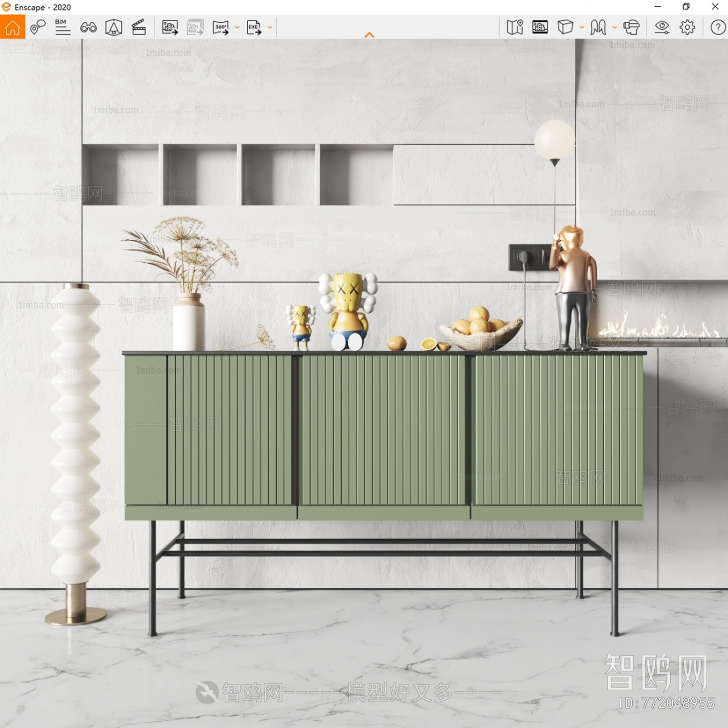Open the asset library panel icon
The height and width of the screenshot is (728, 728).
tap(540, 27)
